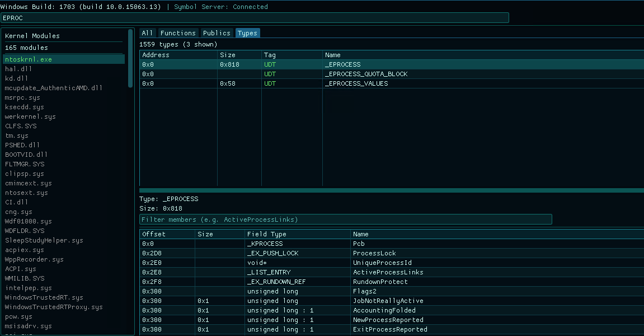Select the _EPROCESS type row

(392, 64)
